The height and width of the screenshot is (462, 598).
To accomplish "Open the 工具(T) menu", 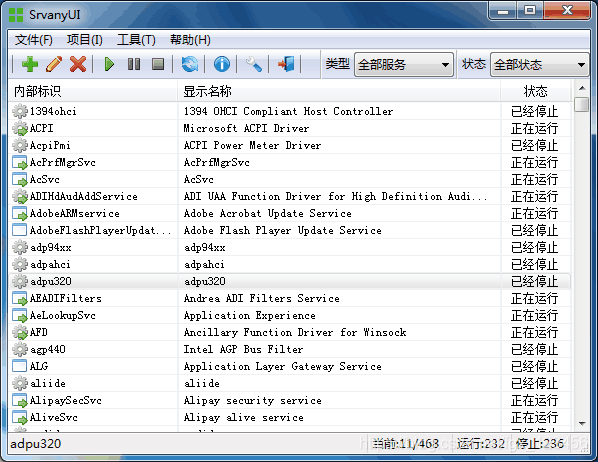I will coord(136,40).
